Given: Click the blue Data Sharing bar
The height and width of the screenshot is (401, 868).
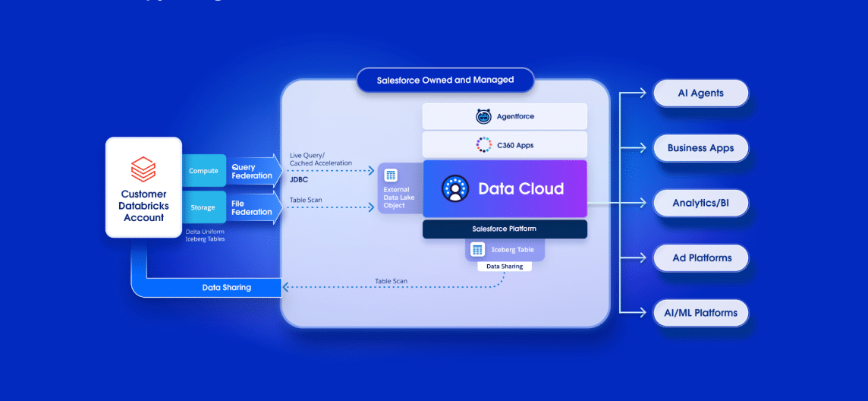Looking at the screenshot, I should click(226, 288).
